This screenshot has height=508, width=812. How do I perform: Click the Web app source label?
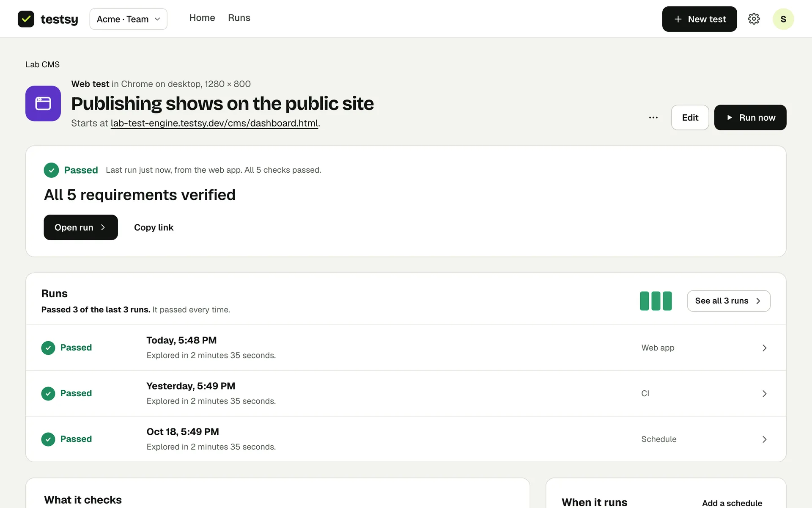click(x=658, y=348)
